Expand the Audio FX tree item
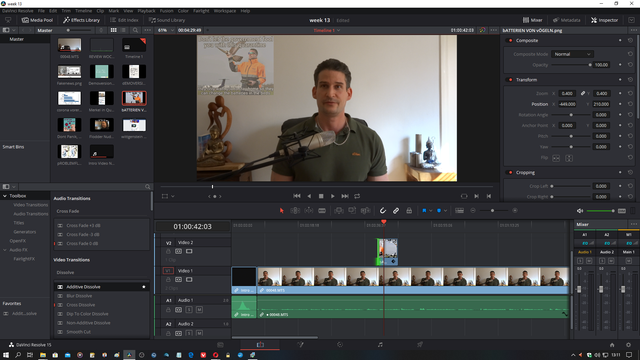Image resolution: width=640 pixels, height=360 pixels. (5, 250)
